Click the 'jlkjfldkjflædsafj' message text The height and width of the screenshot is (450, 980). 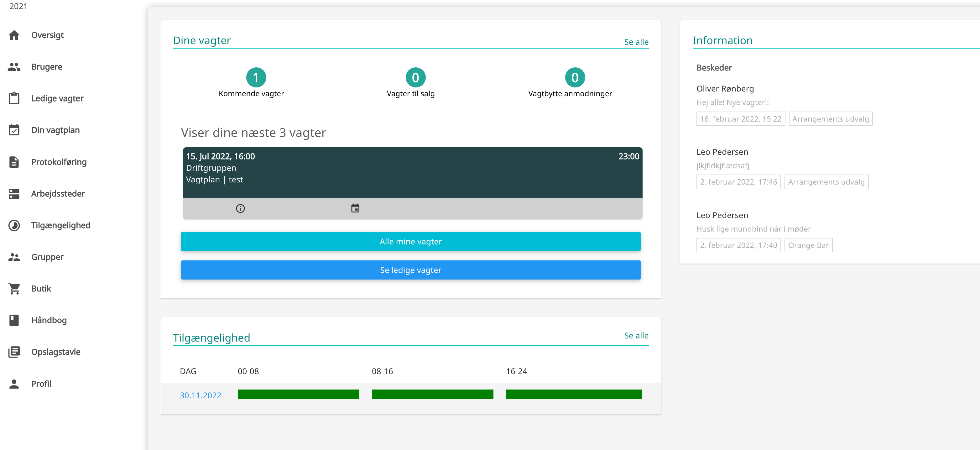coord(722,166)
